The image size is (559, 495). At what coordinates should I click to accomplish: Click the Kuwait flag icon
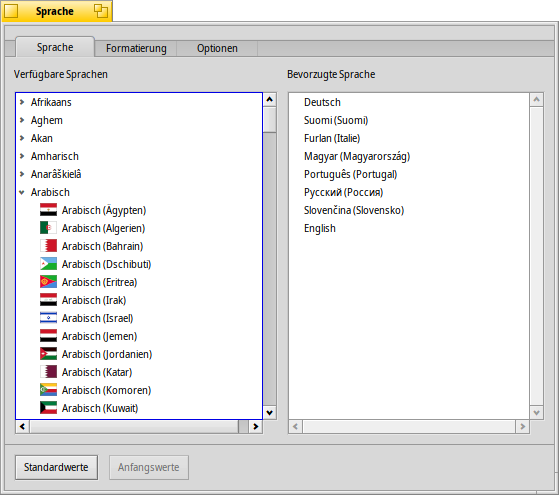48,408
